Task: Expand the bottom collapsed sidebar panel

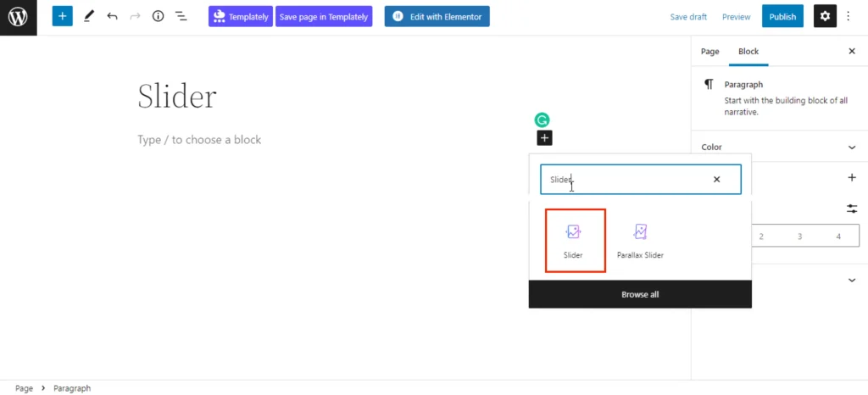Action: (852, 280)
